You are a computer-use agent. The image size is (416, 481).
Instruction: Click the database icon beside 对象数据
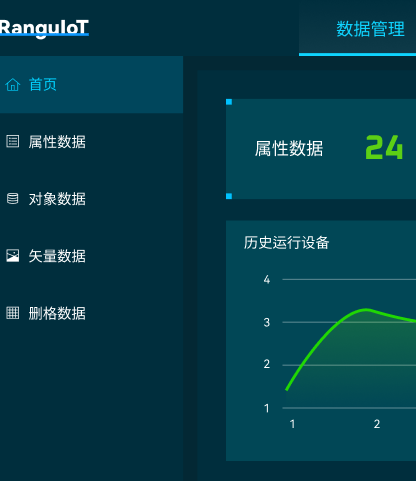pos(13,199)
